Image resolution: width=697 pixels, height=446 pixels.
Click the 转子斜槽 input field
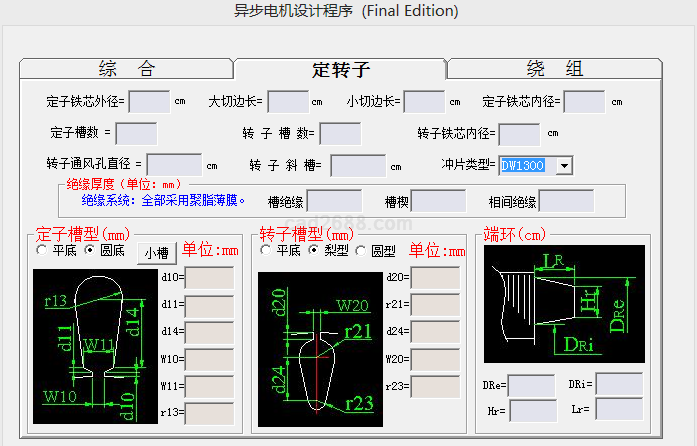coord(357,165)
